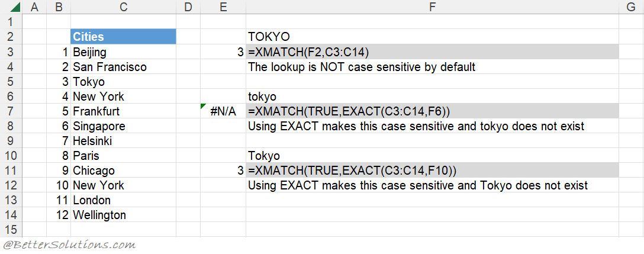This screenshot has height=254, width=644.
Task: Click the Wellington cell
Action: pyautogui.click(x=123, y=215)
